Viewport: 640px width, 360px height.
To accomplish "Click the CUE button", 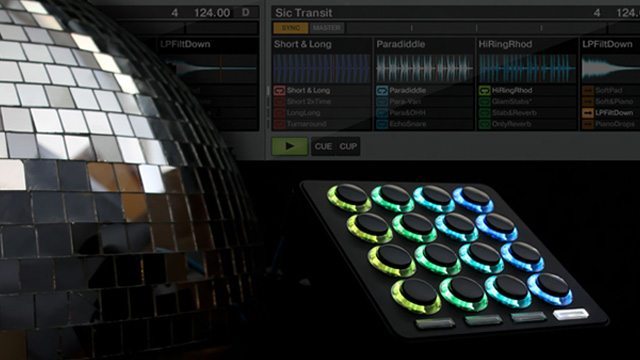I will point(323,146).
